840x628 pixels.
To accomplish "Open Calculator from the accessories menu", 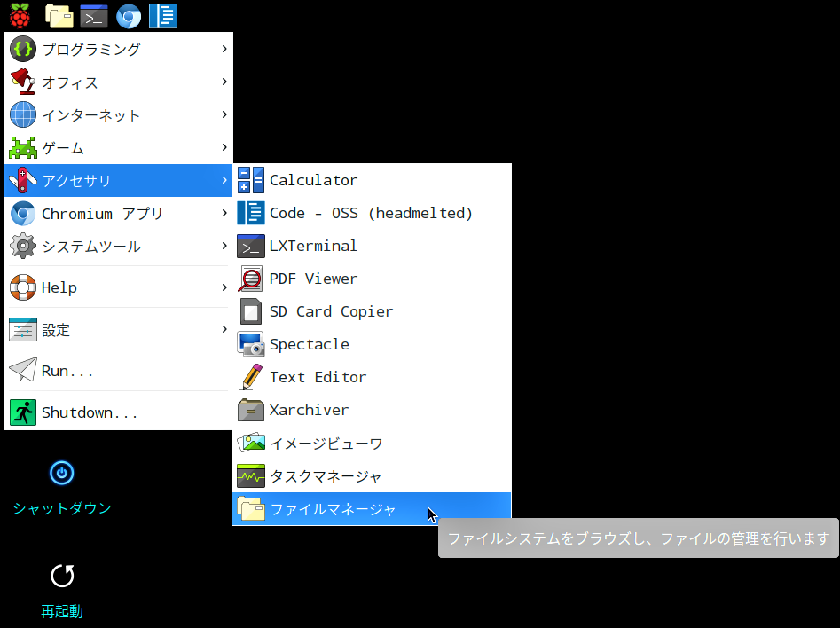I will coord(372,180).
